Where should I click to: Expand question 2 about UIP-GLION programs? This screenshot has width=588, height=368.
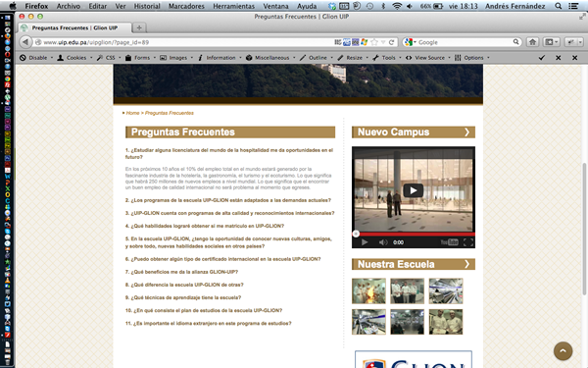[228, 200]
